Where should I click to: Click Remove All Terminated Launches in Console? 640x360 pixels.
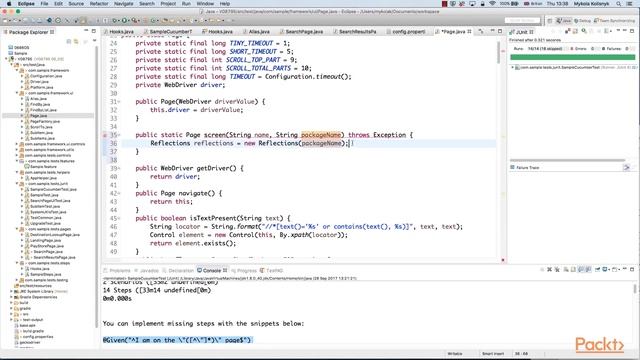[558, 269]
